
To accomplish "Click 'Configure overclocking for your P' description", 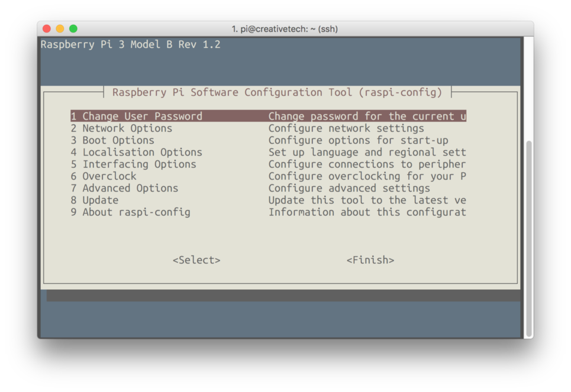I will pos(367,176).
